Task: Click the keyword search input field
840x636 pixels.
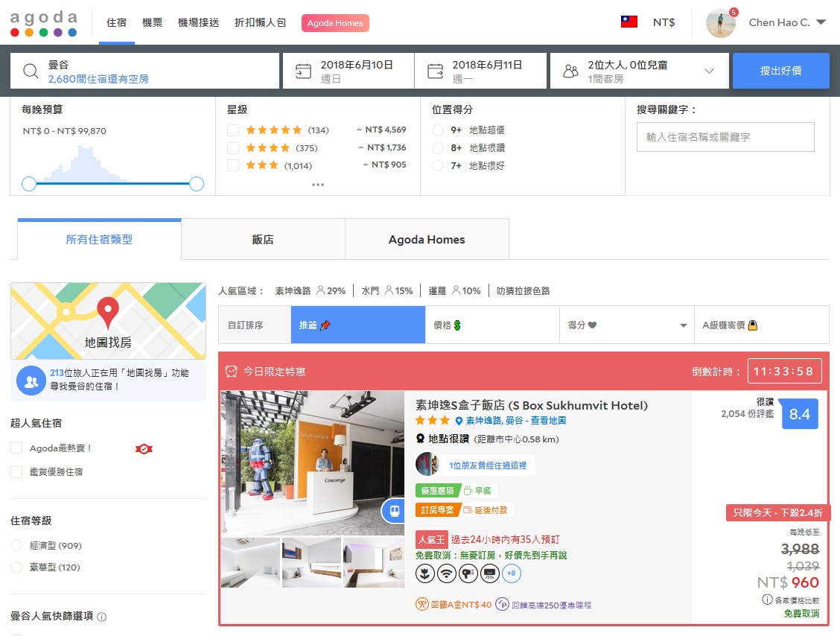Action: pos(725,137)
